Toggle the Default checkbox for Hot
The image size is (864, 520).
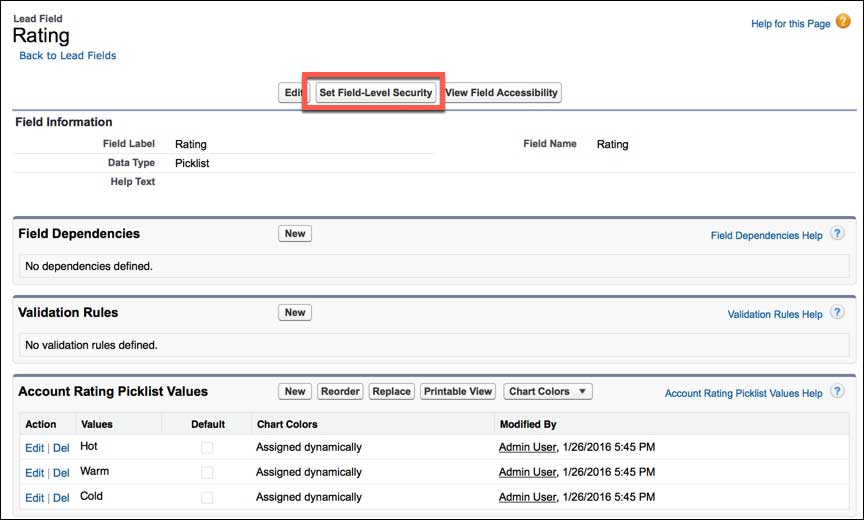coord(207,448)
